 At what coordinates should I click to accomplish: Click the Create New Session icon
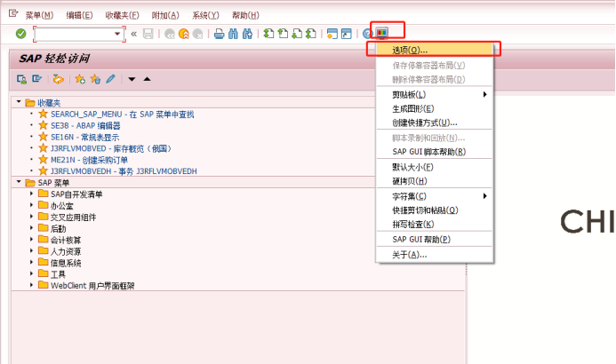(332, 34)
